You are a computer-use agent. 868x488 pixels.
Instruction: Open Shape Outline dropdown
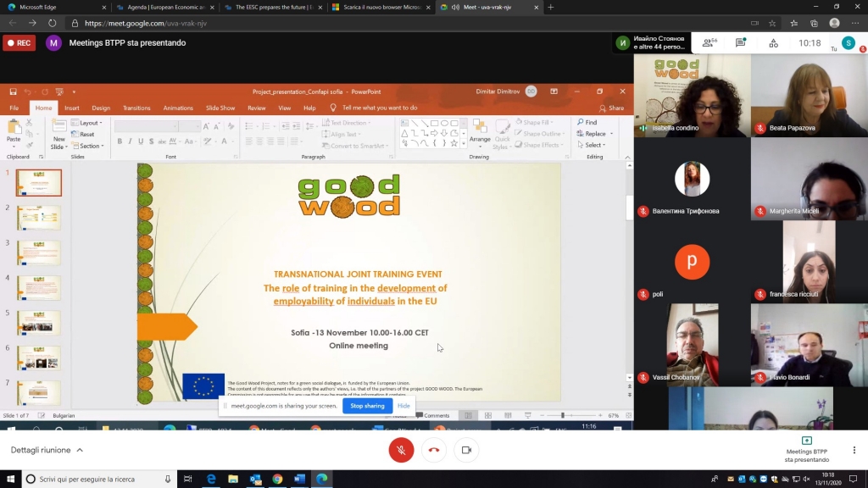coord(540,134)
